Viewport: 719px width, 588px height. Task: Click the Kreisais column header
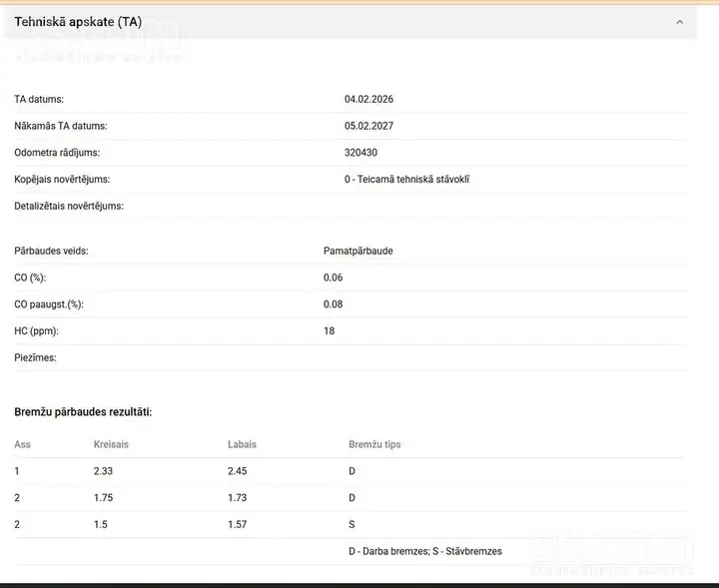click(x=111, y=444)
